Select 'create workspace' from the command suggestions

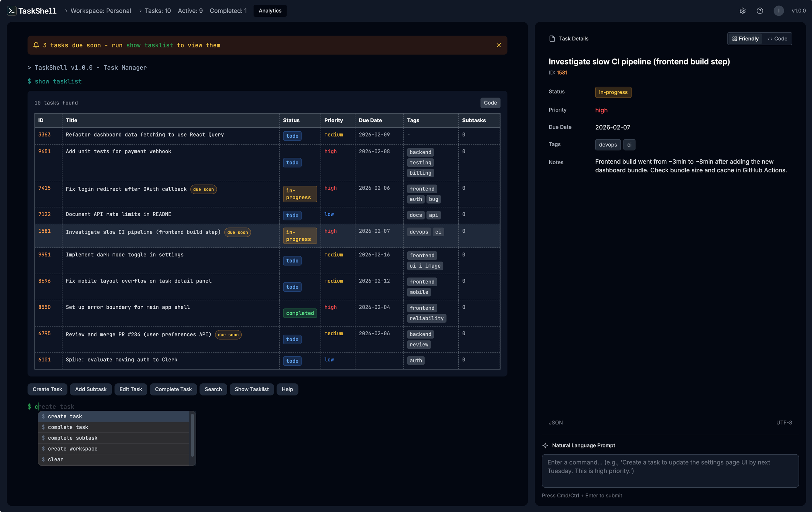tap(73, 448)
